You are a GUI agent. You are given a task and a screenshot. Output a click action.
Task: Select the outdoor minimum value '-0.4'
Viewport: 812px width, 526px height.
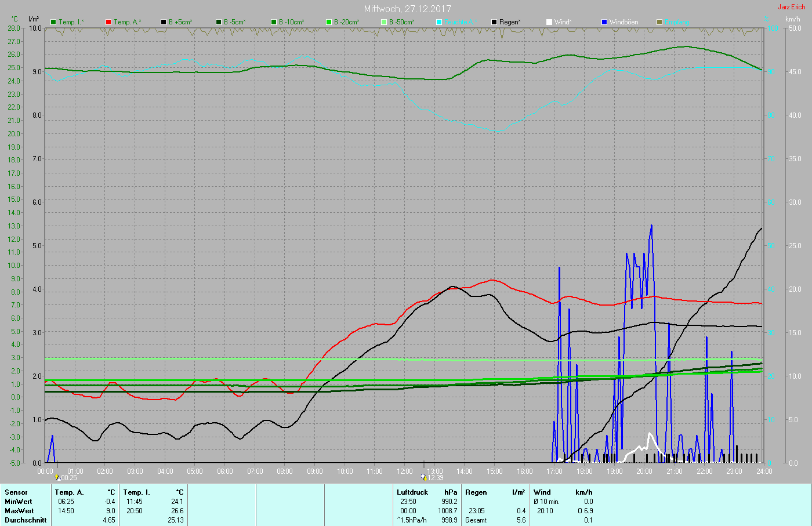110,502
